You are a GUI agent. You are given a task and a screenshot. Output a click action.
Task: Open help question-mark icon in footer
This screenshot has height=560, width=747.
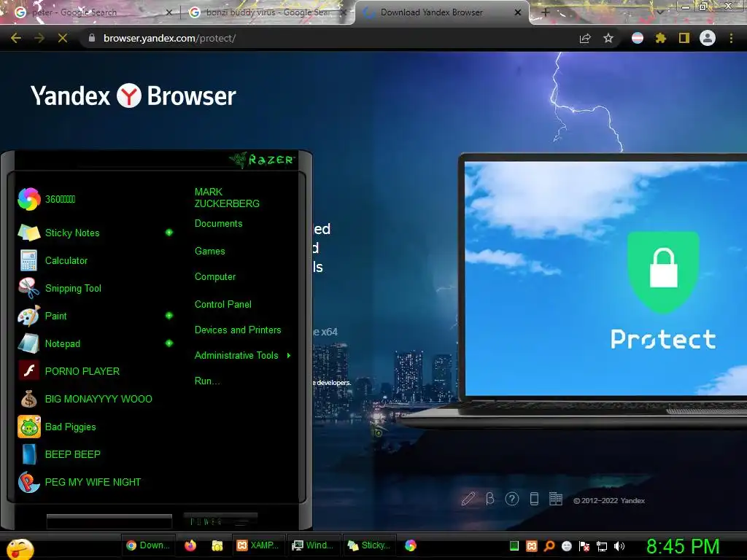pyautogui.click(x=512, y=499)
